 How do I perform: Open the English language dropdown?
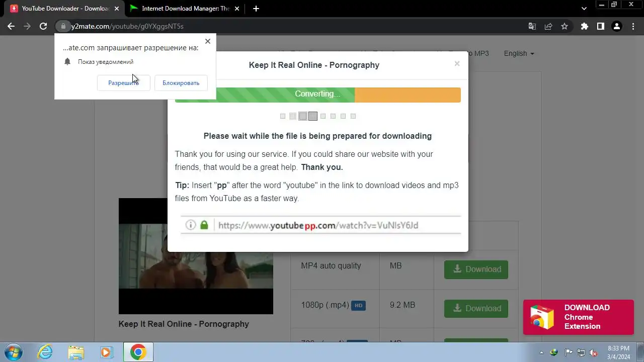point(519,53)
